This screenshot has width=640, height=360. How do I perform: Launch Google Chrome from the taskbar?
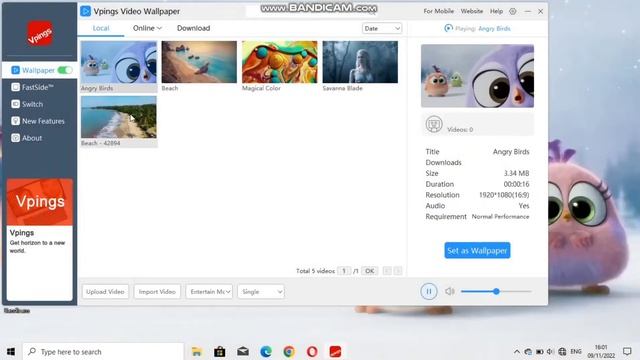[289, 351]
